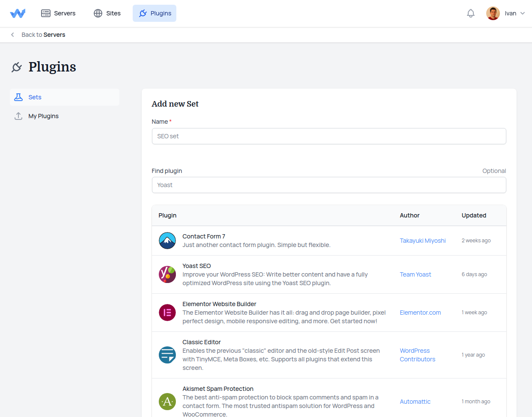The height and width of the screenshot is (417, 532).
Task: Click the '2 weeks ago' updated value
Action: click(476, 241)
